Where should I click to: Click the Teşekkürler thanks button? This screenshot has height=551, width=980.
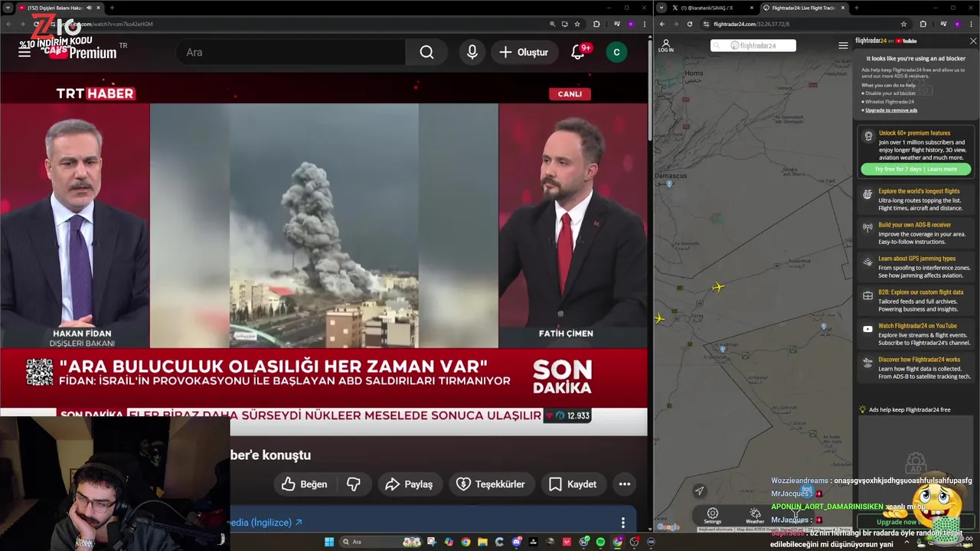coord(492,484)
